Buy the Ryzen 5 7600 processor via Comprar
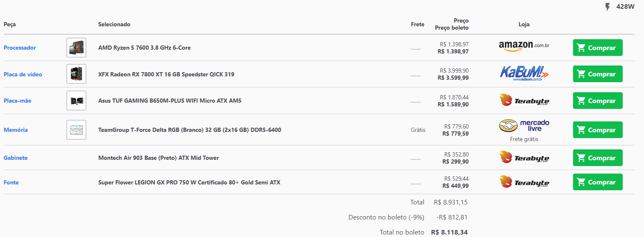The image size is (644, 237). [598, 48]
